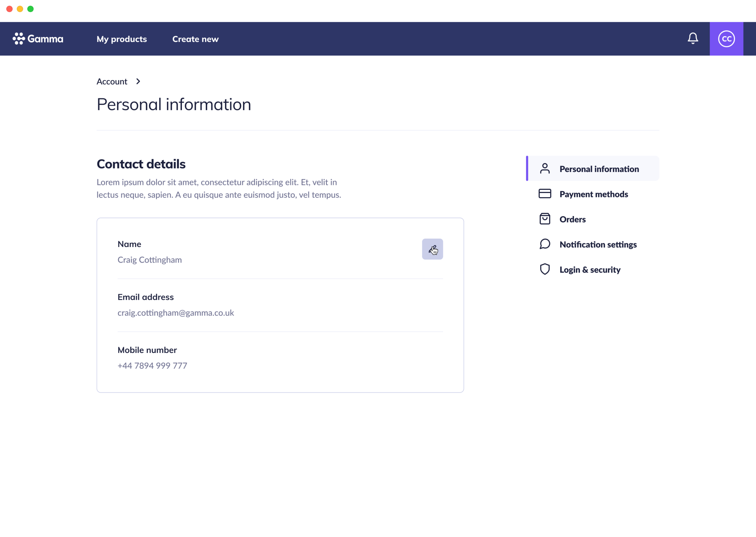The height and width of the screenshot is (537, 756).
Task: Go to Login & security settings
Action: click(x=590, y=269)
